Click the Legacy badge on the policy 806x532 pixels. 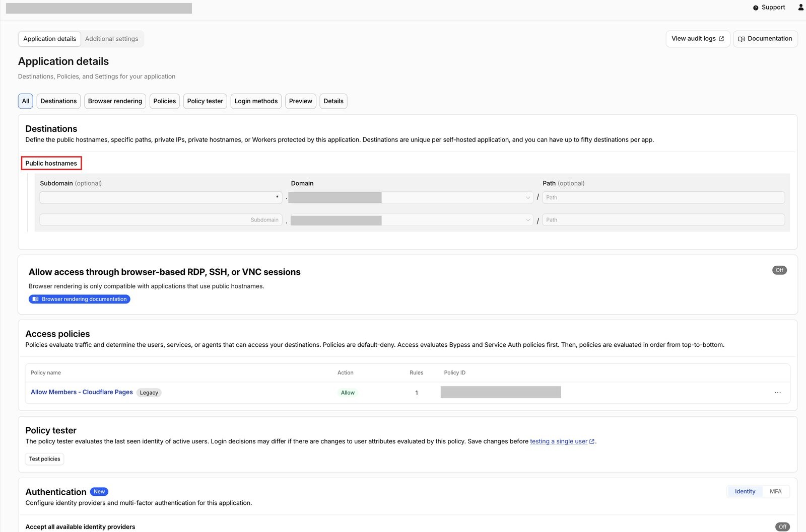click(149, 393)
